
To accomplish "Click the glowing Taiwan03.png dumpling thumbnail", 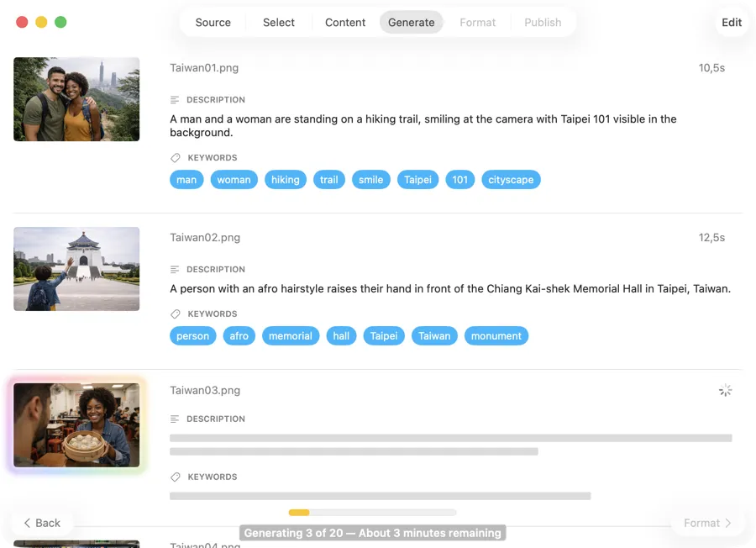I will (76, 425).
